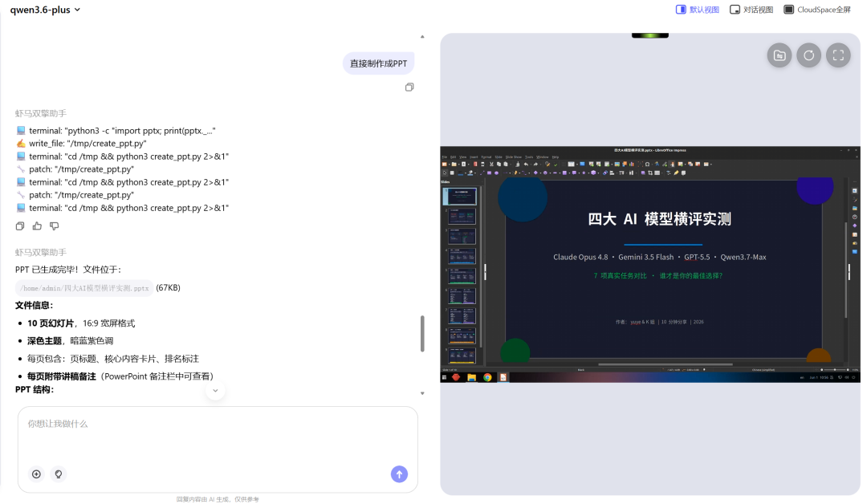Open Slide Show menu in Impress
Viewport: 867px width, 504px height.
point(514,157)
